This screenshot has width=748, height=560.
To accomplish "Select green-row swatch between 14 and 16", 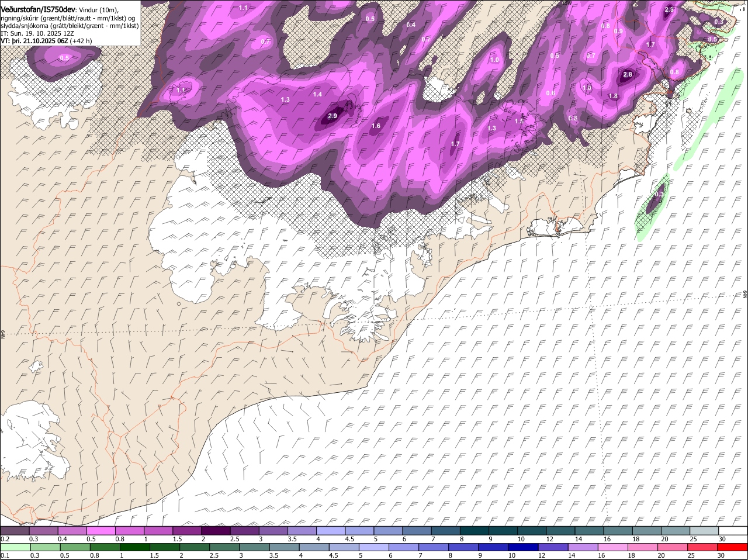I will coord(582,547).
